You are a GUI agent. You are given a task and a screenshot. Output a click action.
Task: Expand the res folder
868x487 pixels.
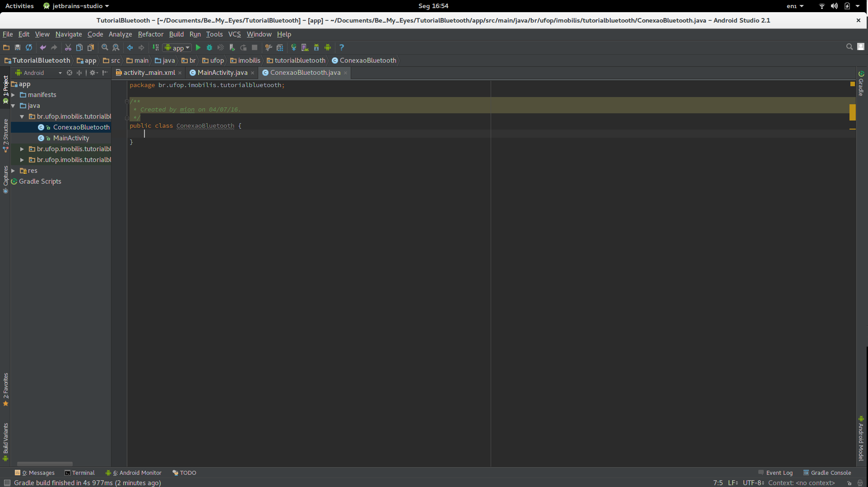tap(14, 171)
